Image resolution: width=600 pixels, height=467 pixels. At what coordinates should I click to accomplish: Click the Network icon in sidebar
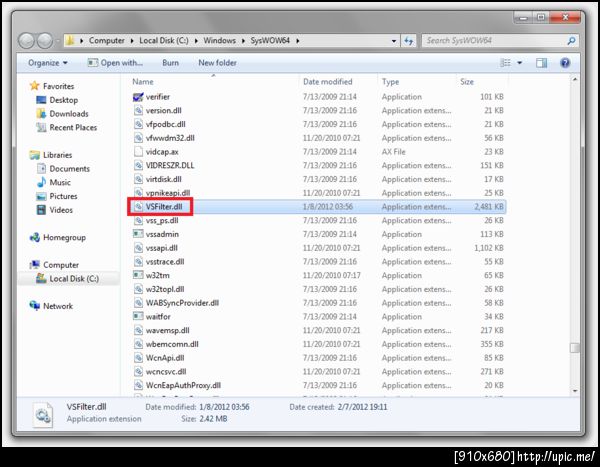click(x=34, y=306)
